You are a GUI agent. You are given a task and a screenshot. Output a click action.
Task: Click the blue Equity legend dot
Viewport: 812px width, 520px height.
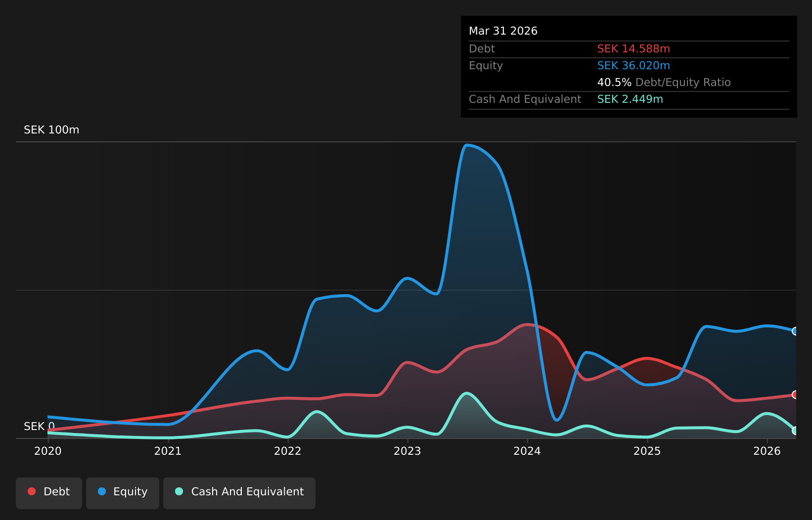click(x=102, y=491)
